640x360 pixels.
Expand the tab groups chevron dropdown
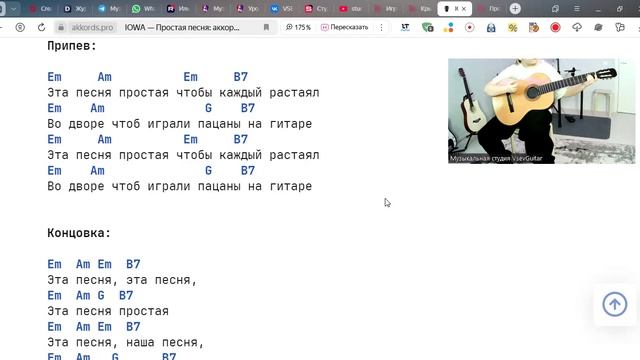pyautogui.click(x=13, y=9)
